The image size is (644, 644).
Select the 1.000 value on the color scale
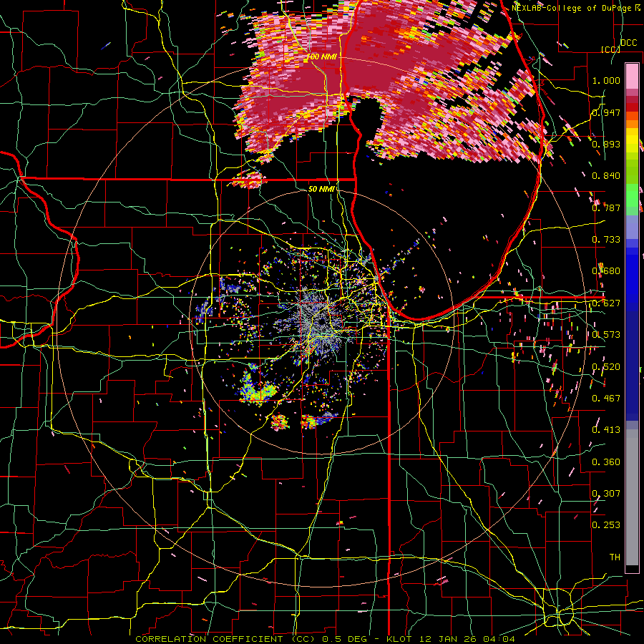[606, 80]
